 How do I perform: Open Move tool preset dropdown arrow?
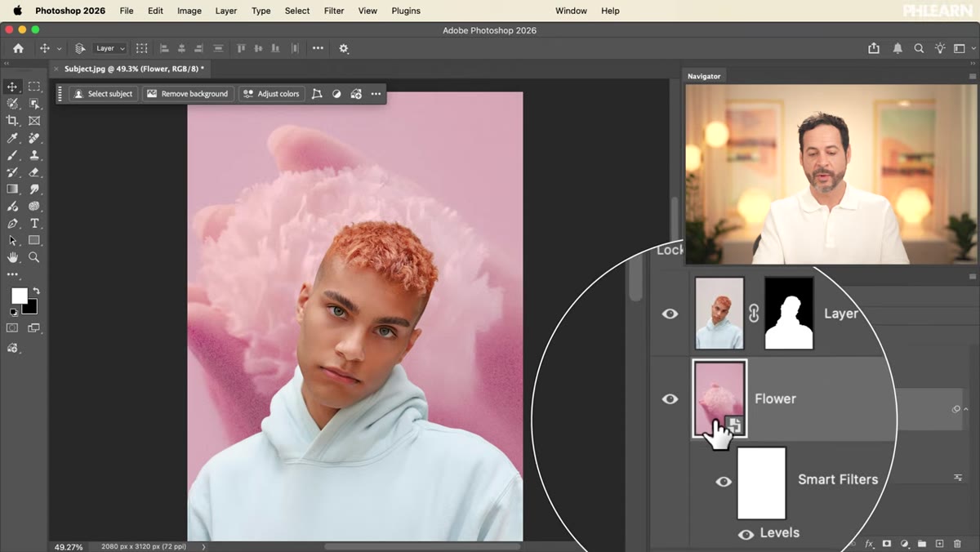[59, 49]
